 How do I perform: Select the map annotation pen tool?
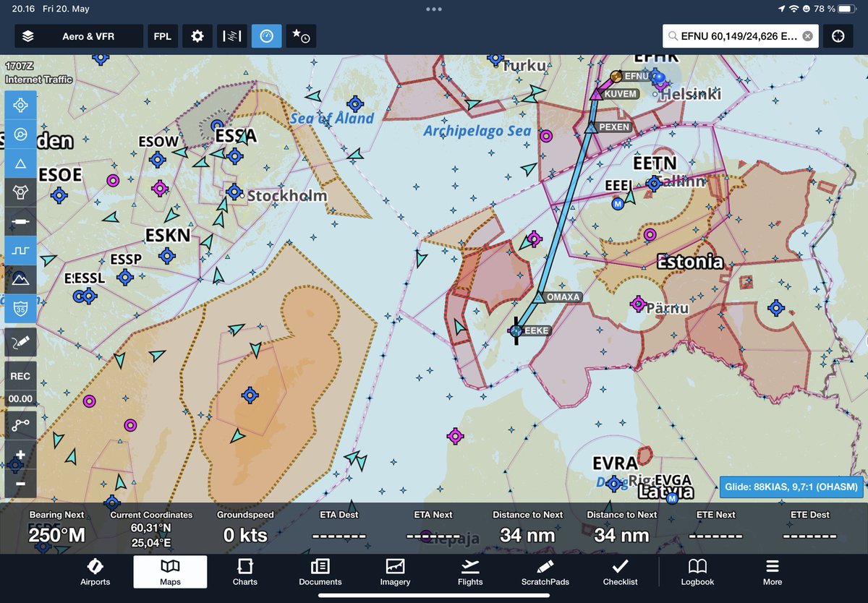click(20, 343)
